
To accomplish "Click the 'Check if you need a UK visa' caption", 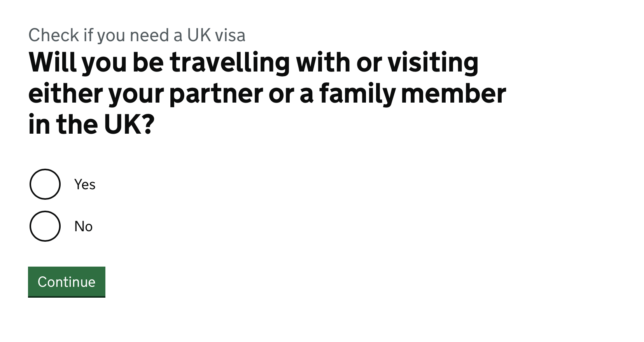I will (137, 35).
